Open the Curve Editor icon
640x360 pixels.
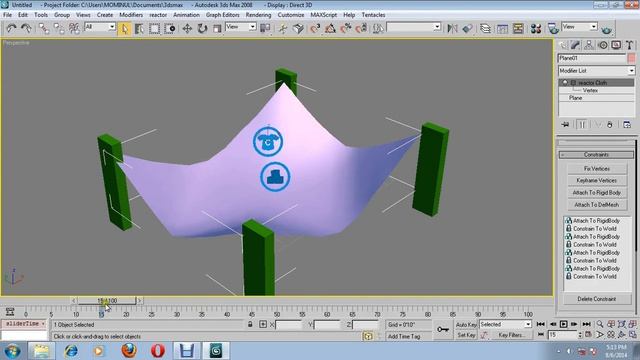502,28
